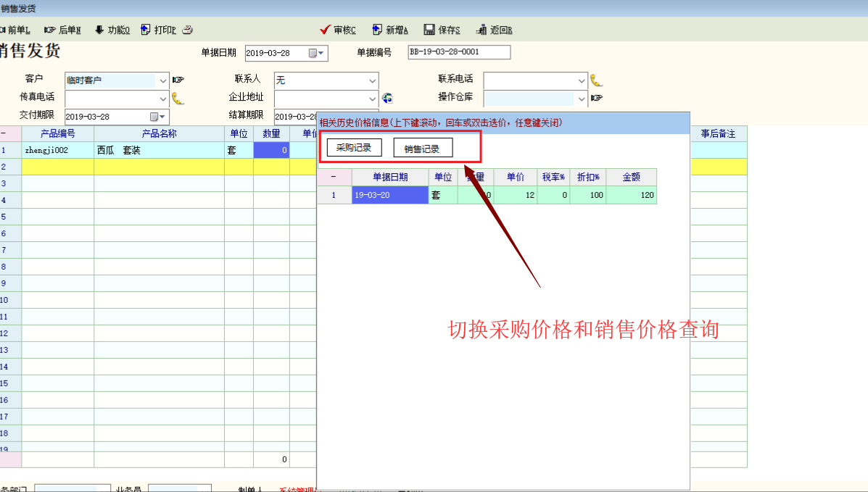Screen dimensions: 868x492
Task: Open the 功能 (functions) toolbar menu
Action: click(112, 30)
